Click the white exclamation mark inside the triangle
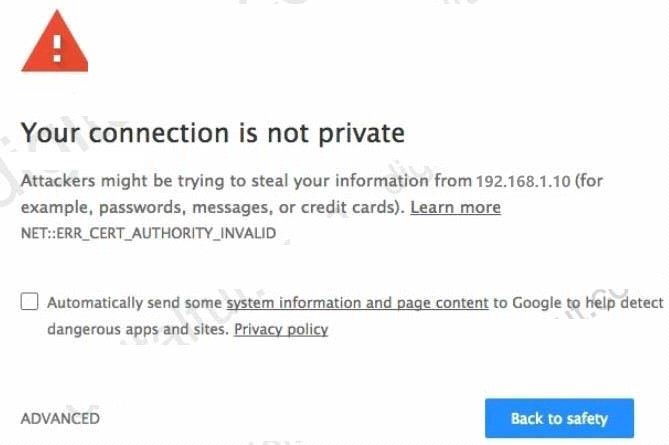The height and width of the screenshot is (445, 669). 57,49
